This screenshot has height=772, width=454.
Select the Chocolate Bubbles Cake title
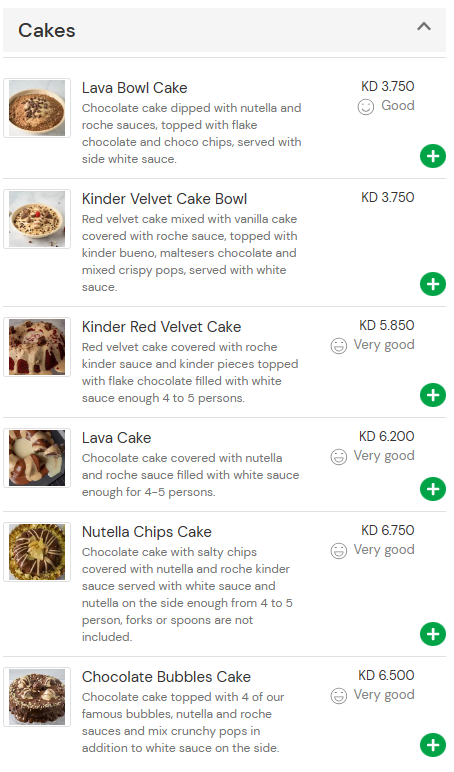coord(166,677)
